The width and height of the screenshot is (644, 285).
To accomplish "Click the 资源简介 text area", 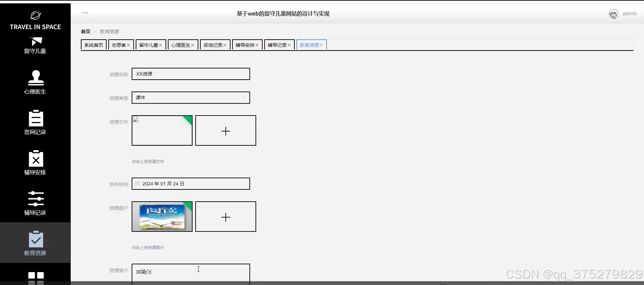I will [x=191, y=274].
